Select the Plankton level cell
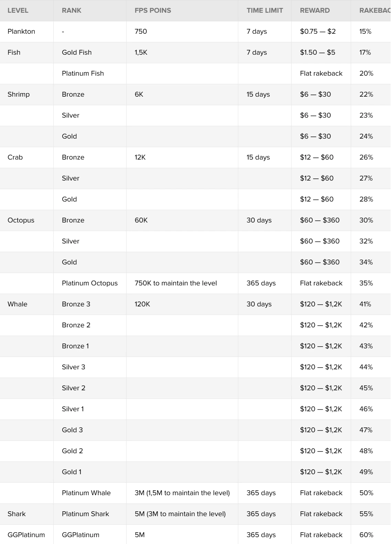The width and height of the screenshot is (392, 544). pyautogui.click(x=21, y=31)
